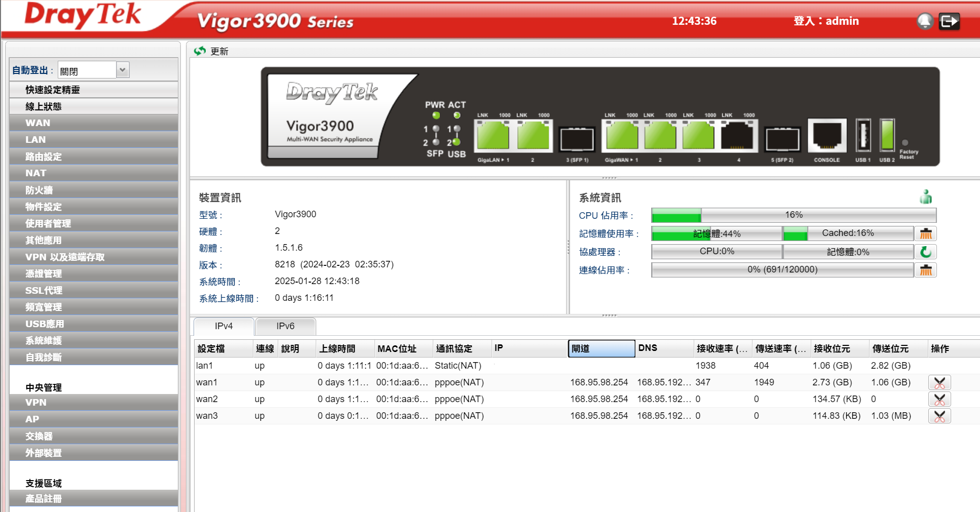Screen dimensions: 980x512
Task: Click the DrayTek logo in header
Action: point(83,15)
